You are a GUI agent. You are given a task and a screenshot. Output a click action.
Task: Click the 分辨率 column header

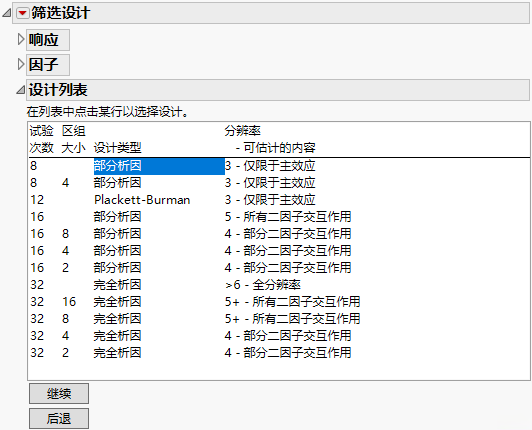coord(242,131)
